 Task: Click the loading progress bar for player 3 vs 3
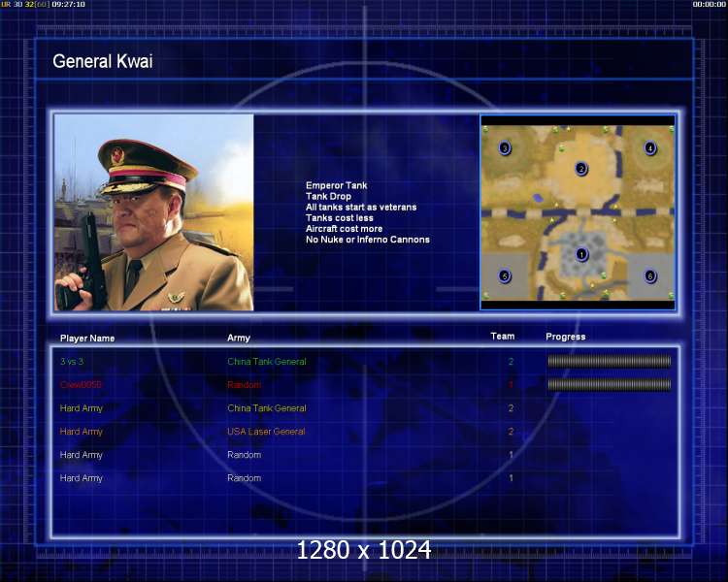point(610,361)
